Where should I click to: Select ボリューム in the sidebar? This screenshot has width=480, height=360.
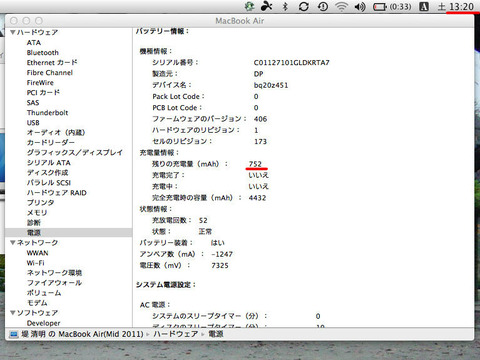[44, 293]
